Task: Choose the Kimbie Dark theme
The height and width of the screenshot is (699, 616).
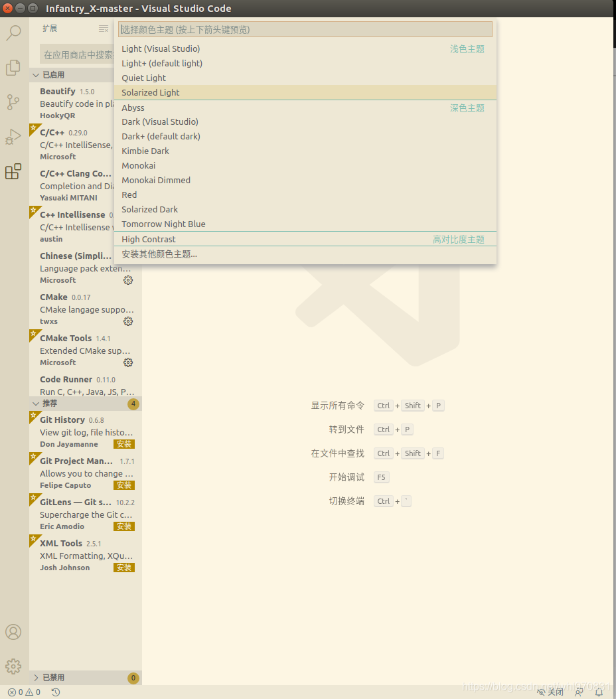Action: click(x=305, y=151)
